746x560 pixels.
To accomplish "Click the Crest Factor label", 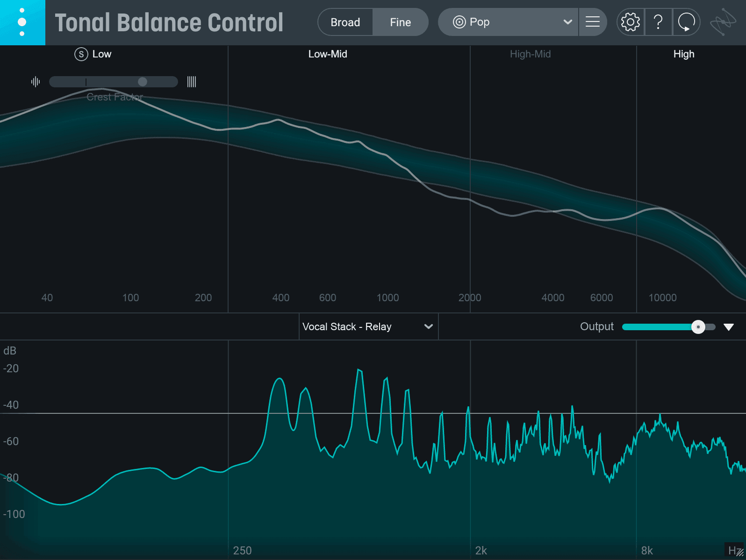I will pos(115,97).
